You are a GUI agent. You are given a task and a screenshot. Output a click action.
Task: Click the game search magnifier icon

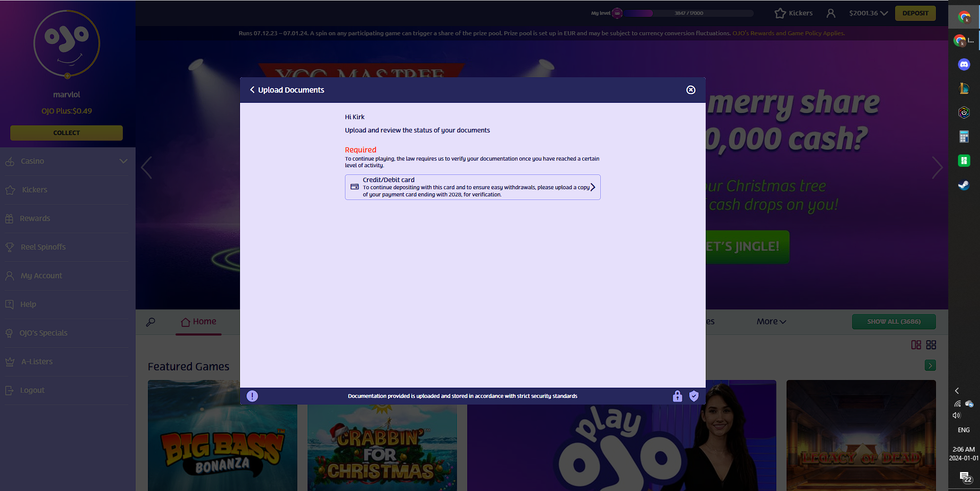[x=150, y=322]
